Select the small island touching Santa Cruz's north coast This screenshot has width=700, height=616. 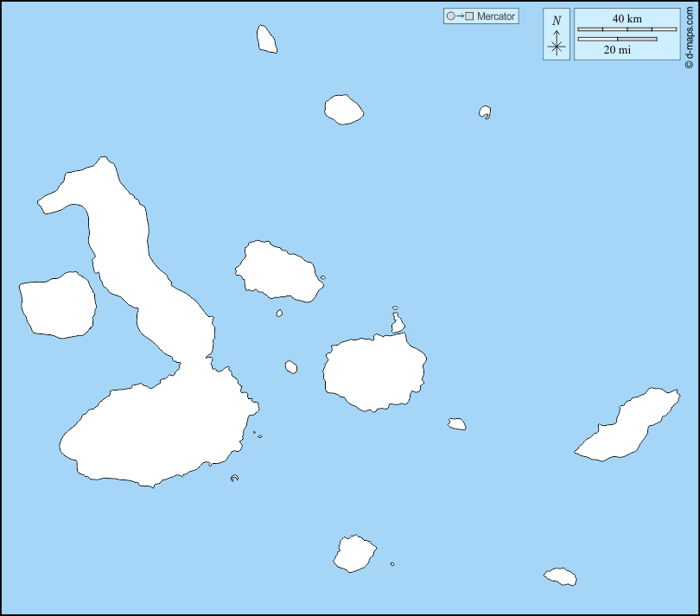point(398,325)
